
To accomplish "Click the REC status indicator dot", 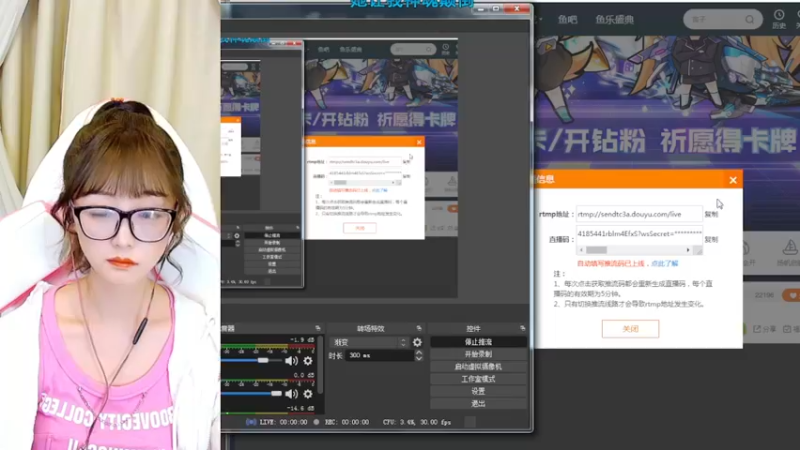I will 316,422.
